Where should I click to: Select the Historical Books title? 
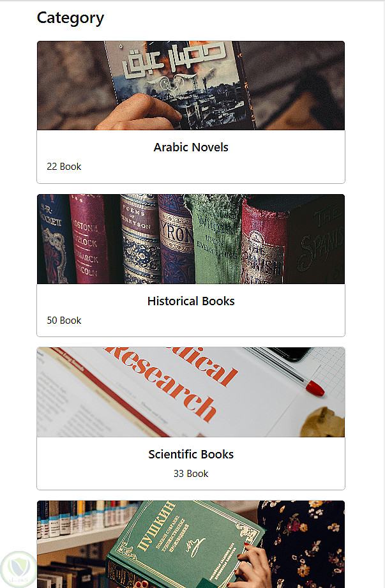(x=191, y=301)
